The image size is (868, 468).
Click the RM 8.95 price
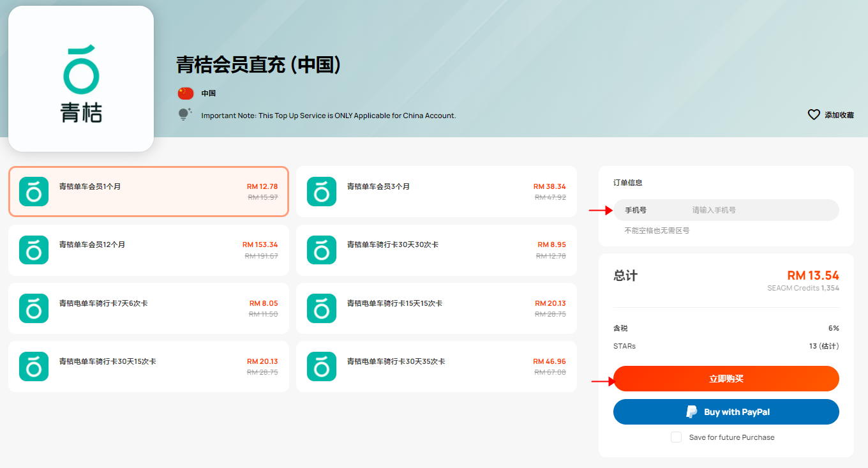[x=552, y=245]
